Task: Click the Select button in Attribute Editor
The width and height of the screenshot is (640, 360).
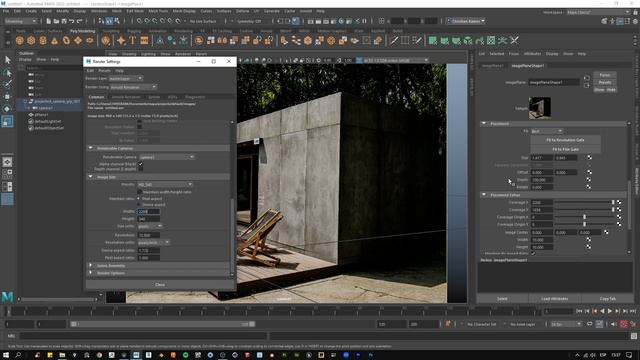Action: pyautogui.click(x=502, y=299)
